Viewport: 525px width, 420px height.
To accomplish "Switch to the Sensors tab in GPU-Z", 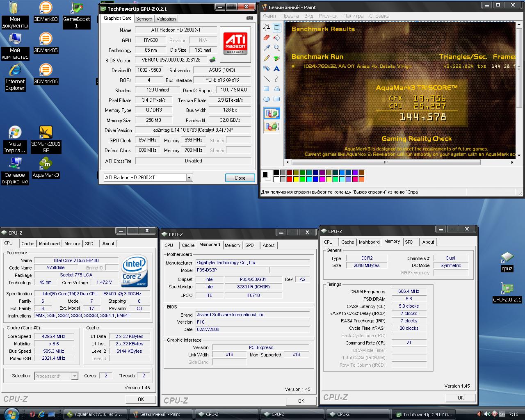I will 144,19.
